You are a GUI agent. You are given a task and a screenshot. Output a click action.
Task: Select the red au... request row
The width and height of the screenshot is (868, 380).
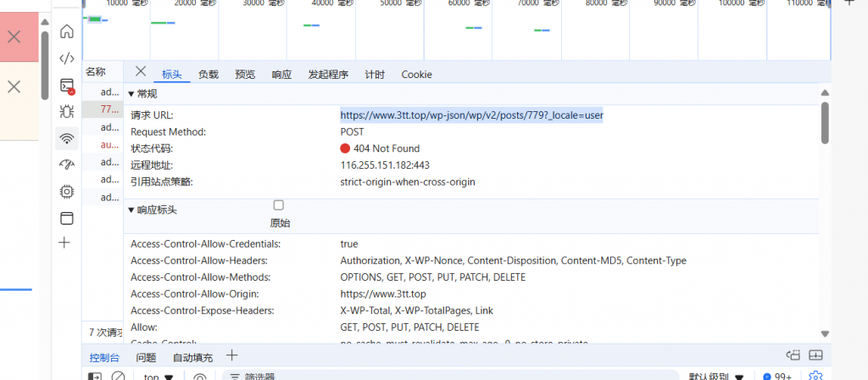point(103,144)
